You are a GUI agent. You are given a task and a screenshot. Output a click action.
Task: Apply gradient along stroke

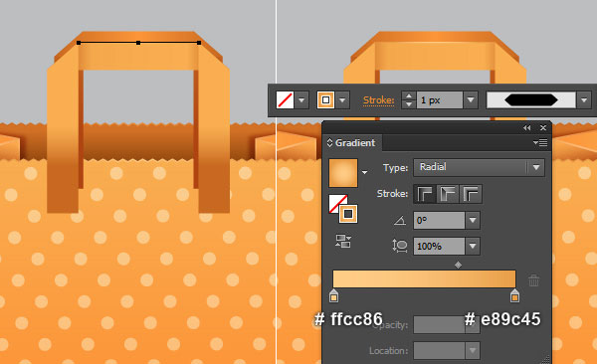tap(448, 194)
